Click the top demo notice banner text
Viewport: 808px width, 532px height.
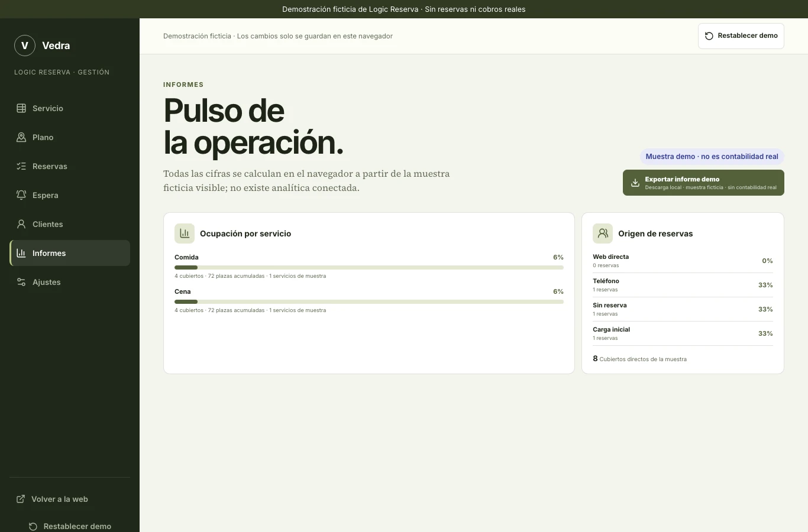404,9
